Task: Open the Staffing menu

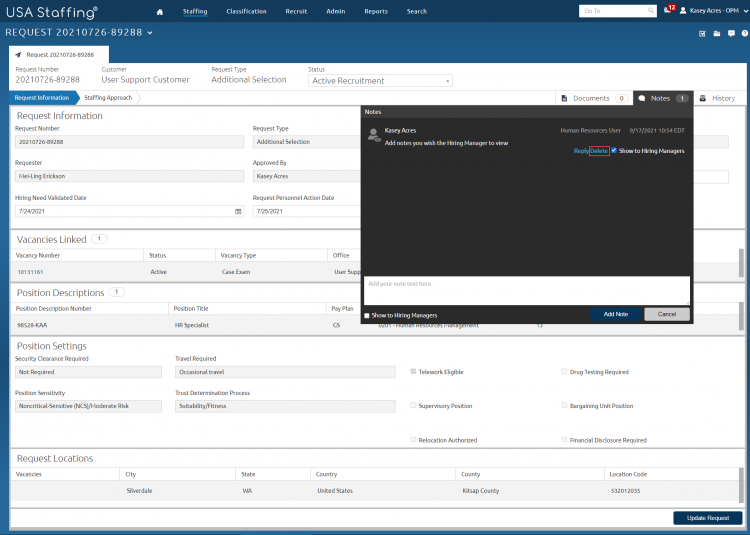Action: [195, 11]
